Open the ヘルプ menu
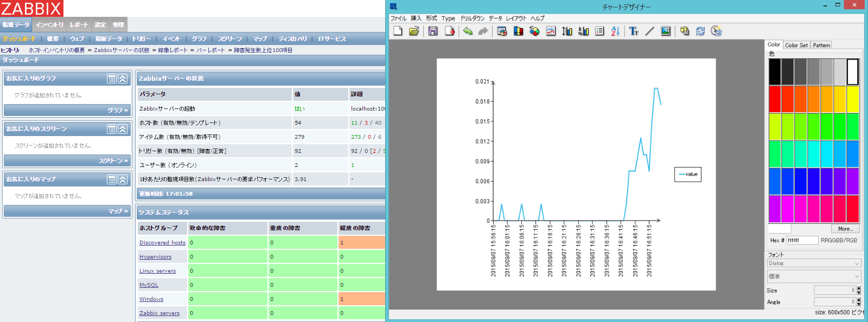868x322 pixels. (538, 18)
